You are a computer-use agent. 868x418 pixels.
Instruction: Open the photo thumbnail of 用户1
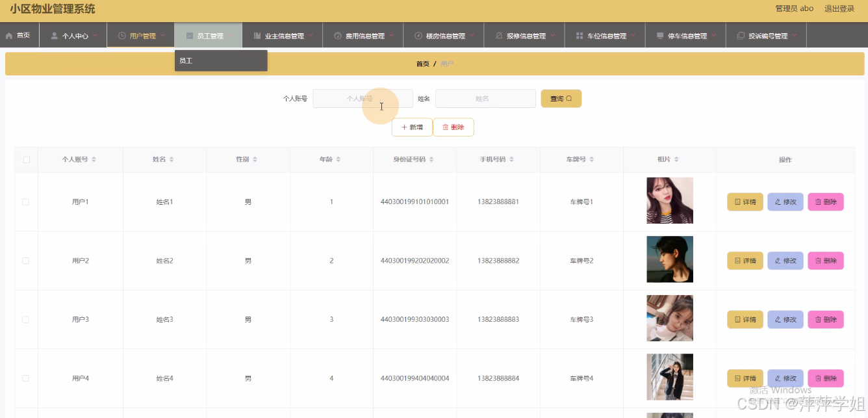[670, 200]
